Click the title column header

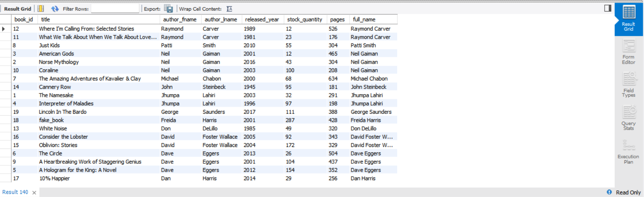99,19
